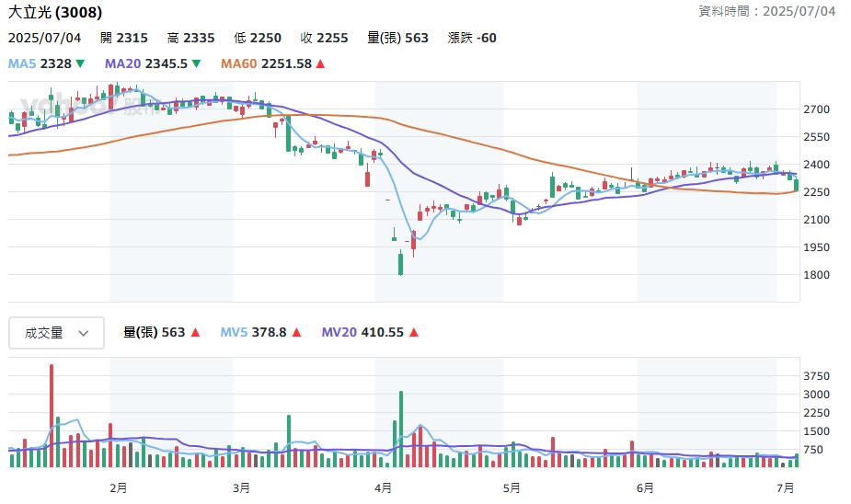Click the red up arrow beside MA60
The image size is (851, 504).
(320, 63)
